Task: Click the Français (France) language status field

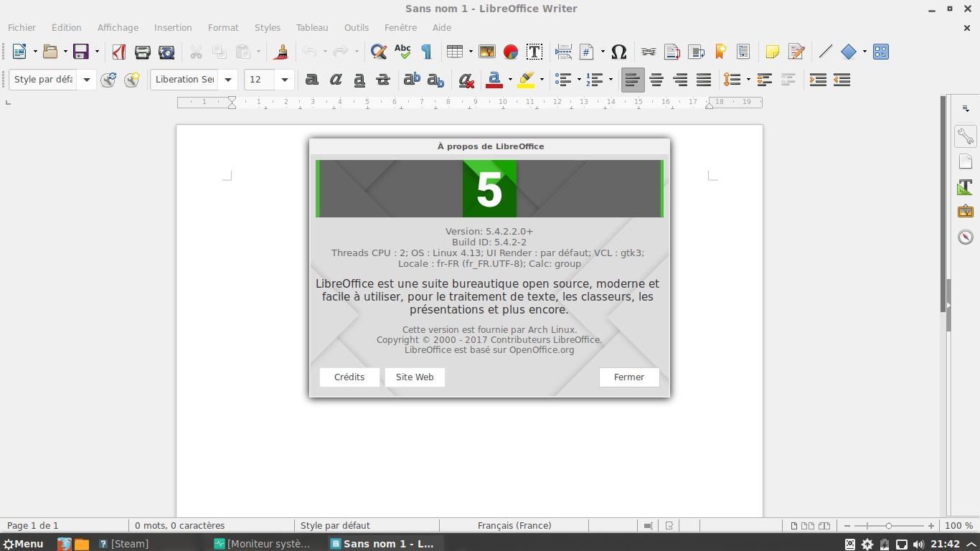Action: click(x=514, y=526)
